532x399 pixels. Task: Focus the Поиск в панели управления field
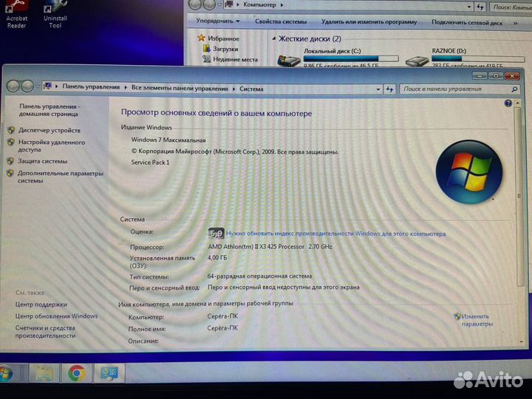(456, 89)
